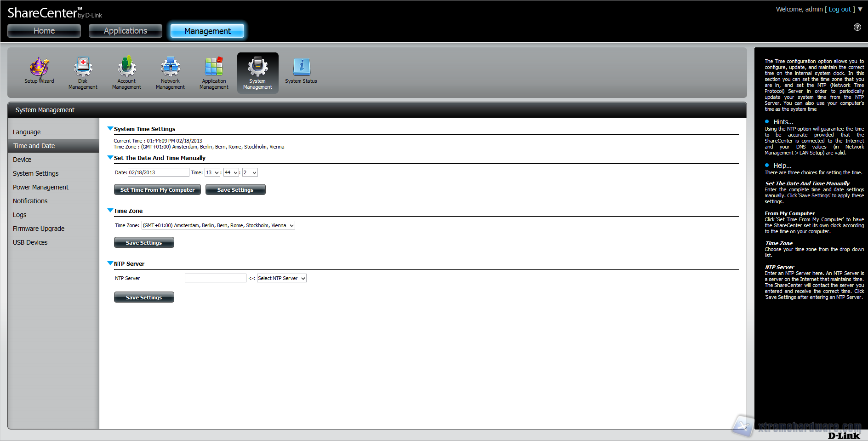Click Set Time From My Computer
This screenshot has height=441, width=868.
tap(157, 190)
